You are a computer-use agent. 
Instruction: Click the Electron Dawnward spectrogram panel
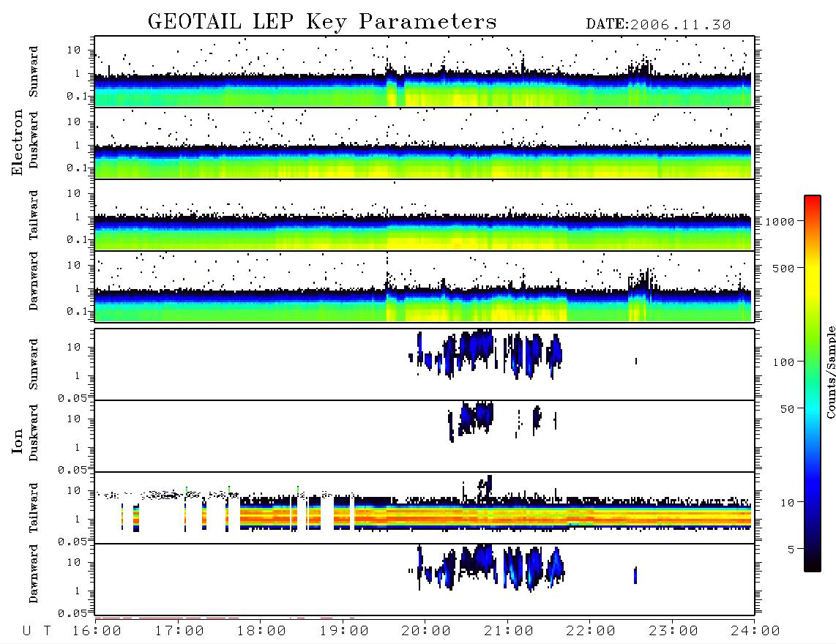click(x=425, y=286)
